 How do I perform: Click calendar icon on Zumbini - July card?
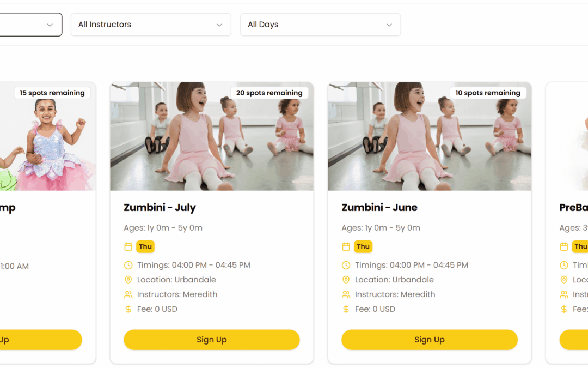point(128,247)
